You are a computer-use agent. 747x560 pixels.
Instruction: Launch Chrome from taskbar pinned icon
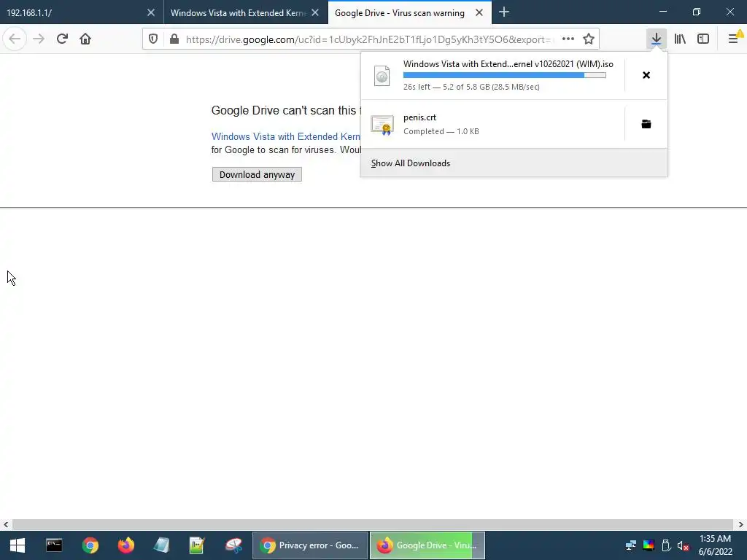90,545
